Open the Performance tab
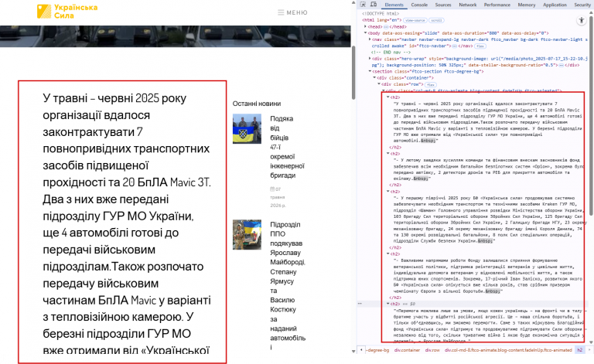The image size is (594, 364). point(497,5)
